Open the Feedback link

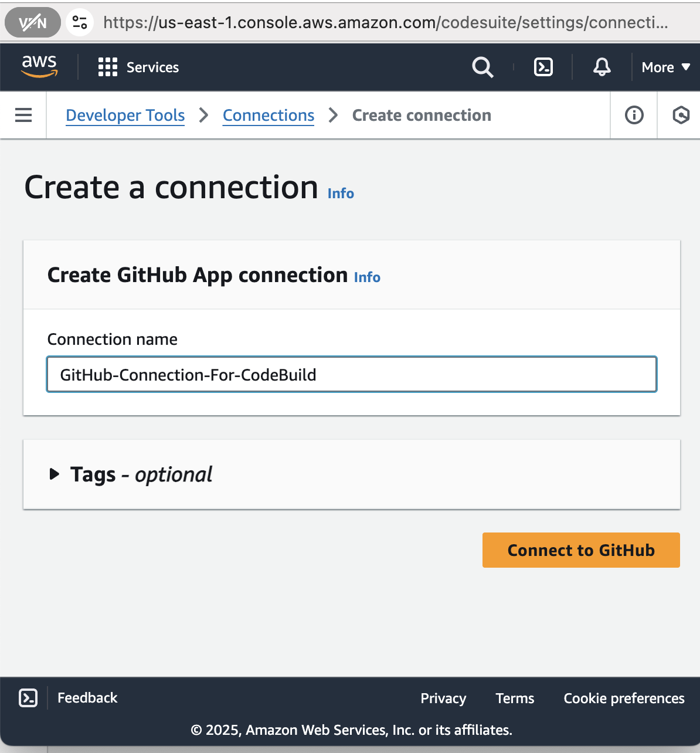pos(87,698)
